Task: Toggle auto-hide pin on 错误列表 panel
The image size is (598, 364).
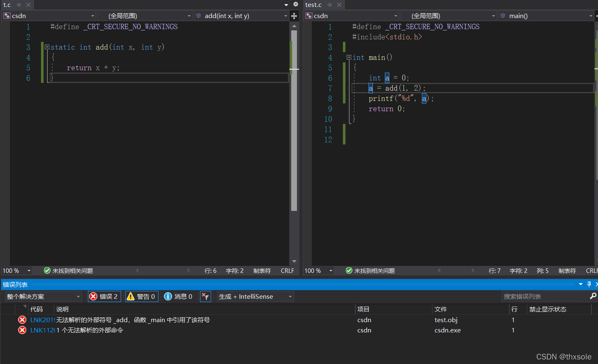Action: (x=589, y=284)
